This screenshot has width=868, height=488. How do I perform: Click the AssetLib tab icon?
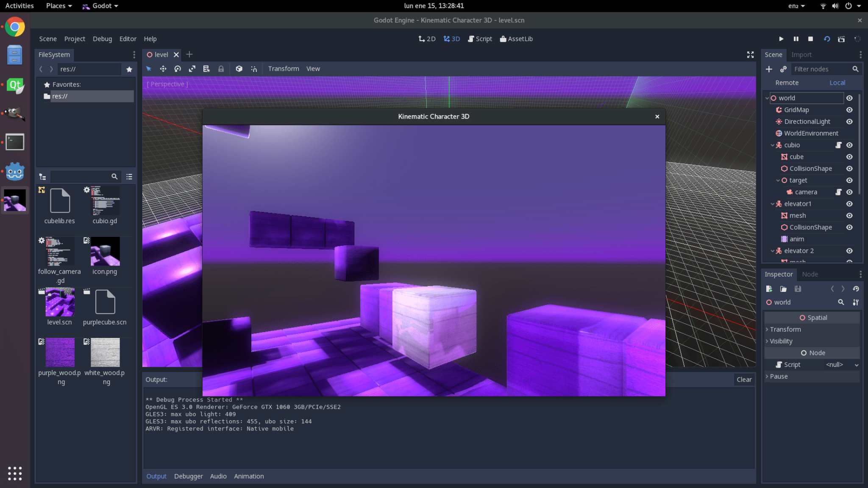pos(503,39)
